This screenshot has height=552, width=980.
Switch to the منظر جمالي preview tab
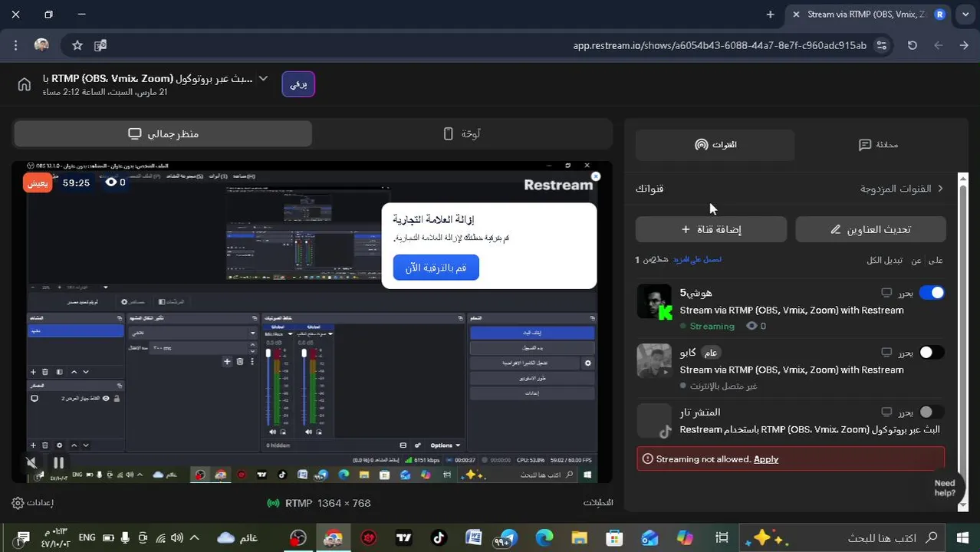point(163,133)
